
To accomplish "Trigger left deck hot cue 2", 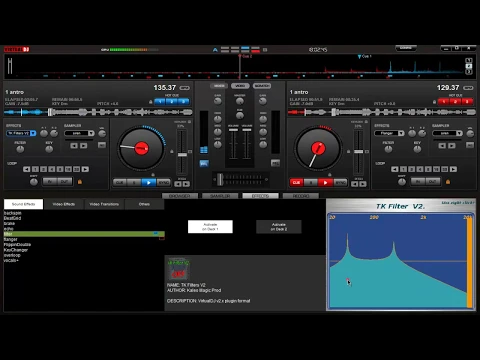I will (172, 101).
